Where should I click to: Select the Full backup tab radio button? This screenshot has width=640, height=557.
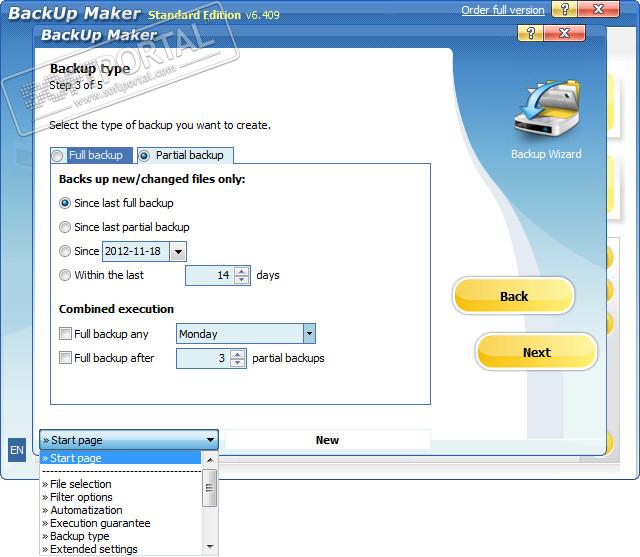(x=57, y=155)
